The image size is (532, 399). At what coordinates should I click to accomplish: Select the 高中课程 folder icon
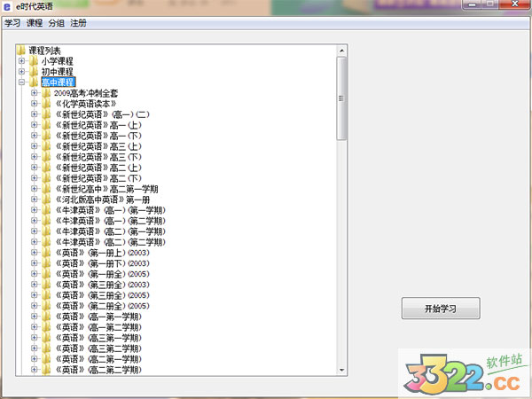[x=34, y=82]
